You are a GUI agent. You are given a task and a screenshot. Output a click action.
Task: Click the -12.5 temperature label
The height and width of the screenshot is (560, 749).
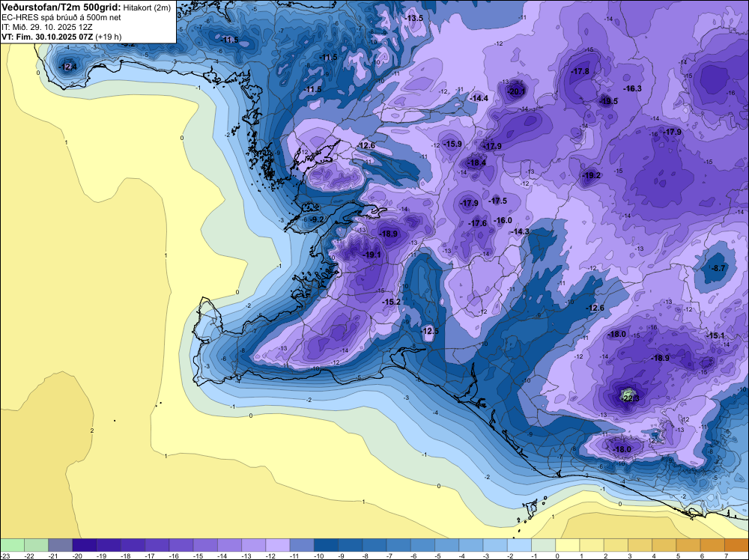pyautogui.click(x=429, y=332)
